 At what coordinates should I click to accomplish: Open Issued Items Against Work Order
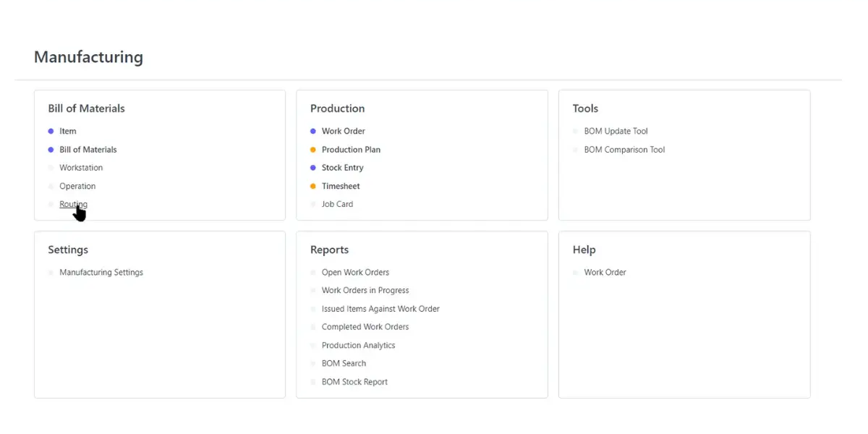380,309
